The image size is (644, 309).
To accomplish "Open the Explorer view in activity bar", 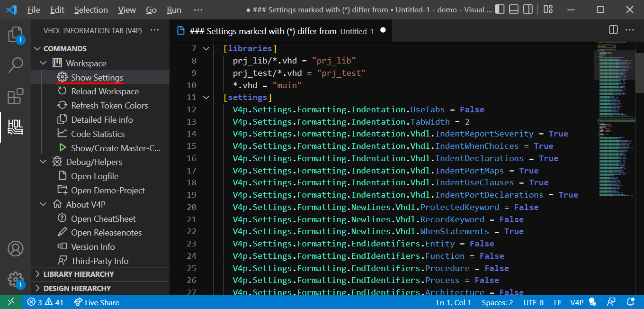I will [16, 35].
